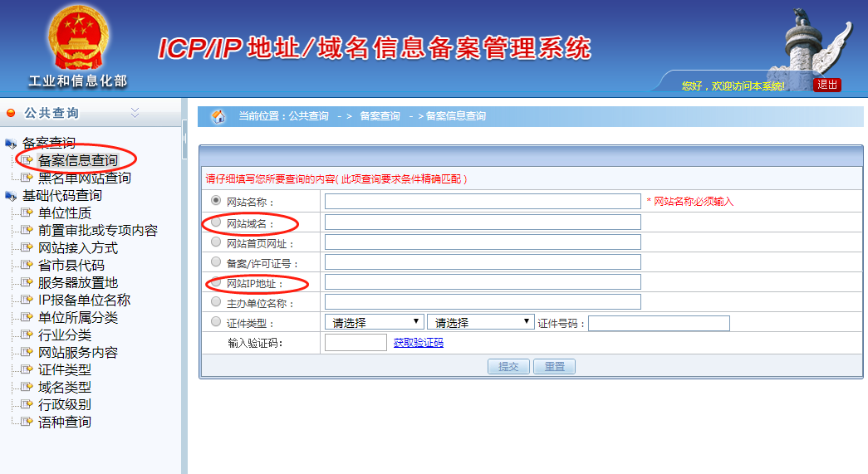Open 网站接入方式 in the sidebar

[x=77, y=247]
